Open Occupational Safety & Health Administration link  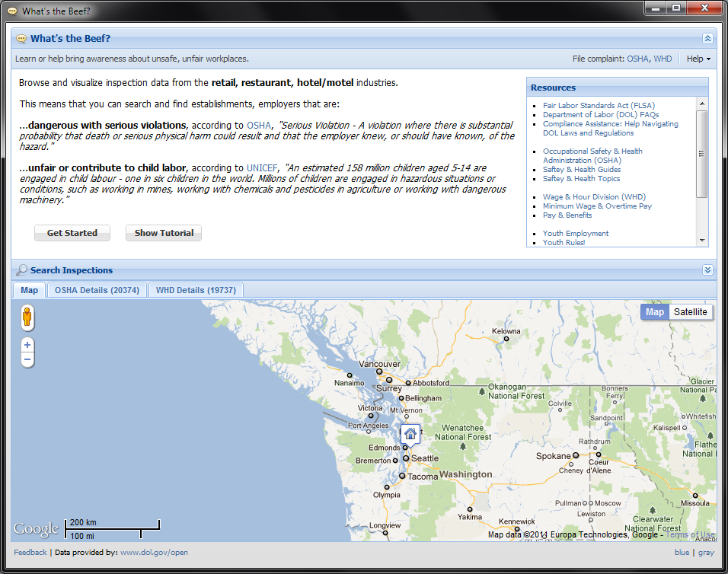592,156
